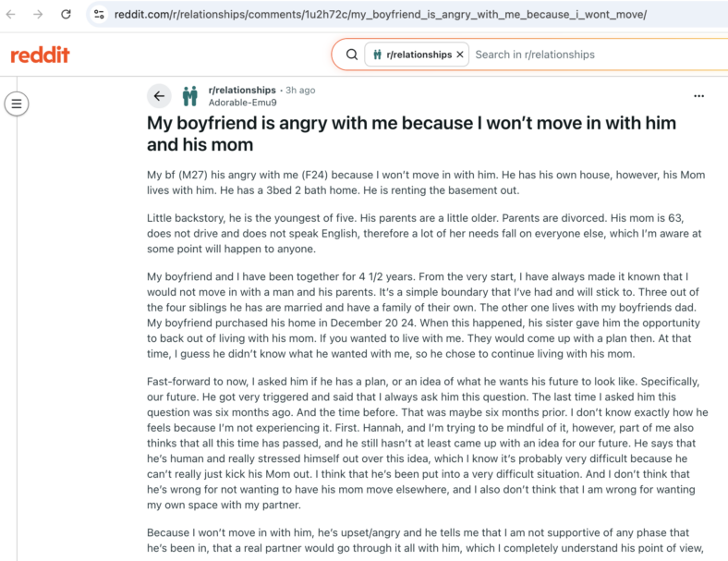Open the r/relationships community link
This screenshot has width=728, height=561.
tap(242, 90)
